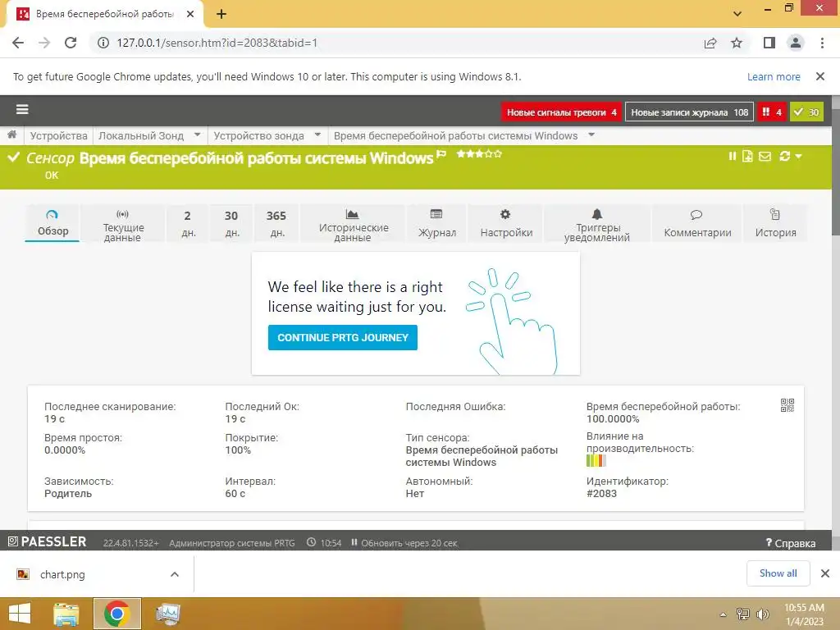Open Справка help in footer
Image resolution: width=840 pixels, height=630 pixels.
[791, 543]
